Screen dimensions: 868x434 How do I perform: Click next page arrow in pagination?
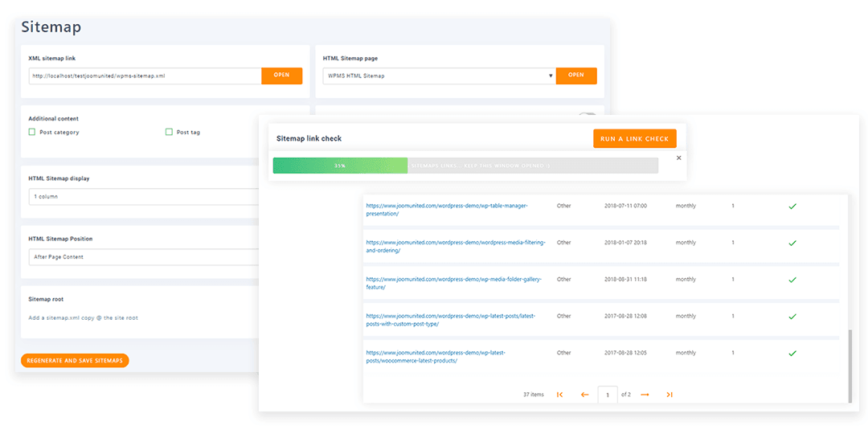[645, 395]
